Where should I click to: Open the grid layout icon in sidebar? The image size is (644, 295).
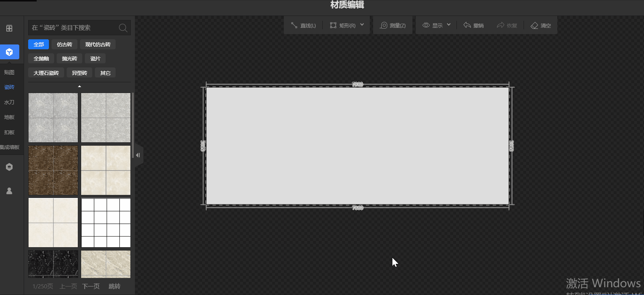pos(9,28)
